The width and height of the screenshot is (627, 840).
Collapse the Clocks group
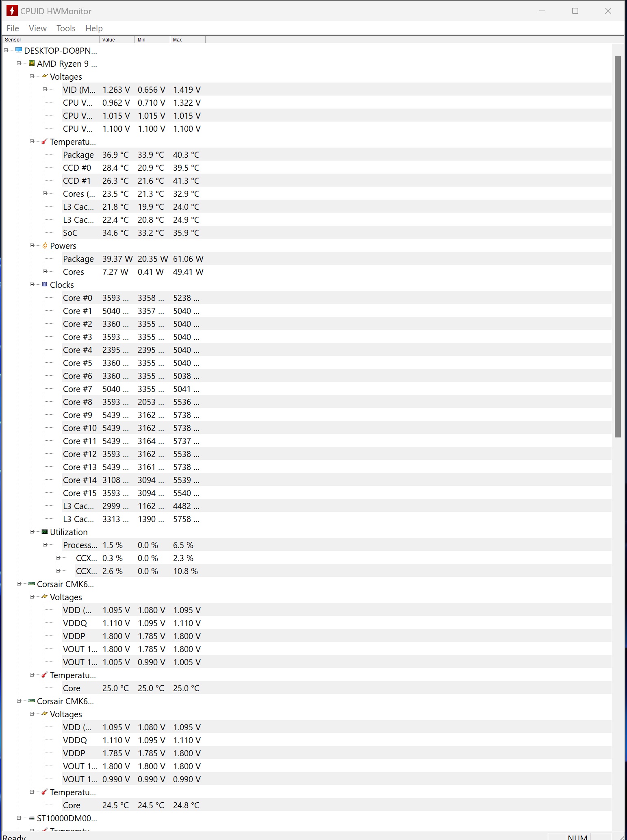click(x=32, y=285)
